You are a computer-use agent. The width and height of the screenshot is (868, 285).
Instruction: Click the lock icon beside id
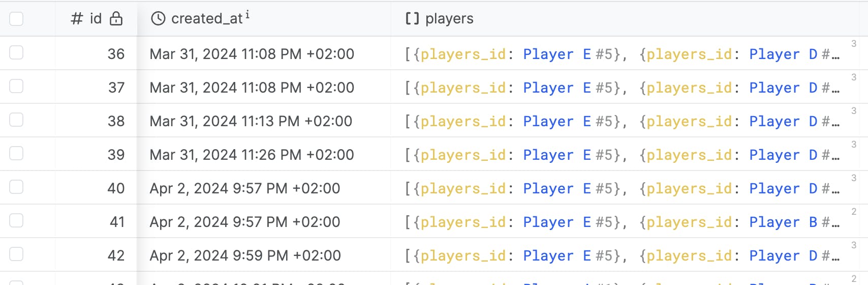[116, 19]
